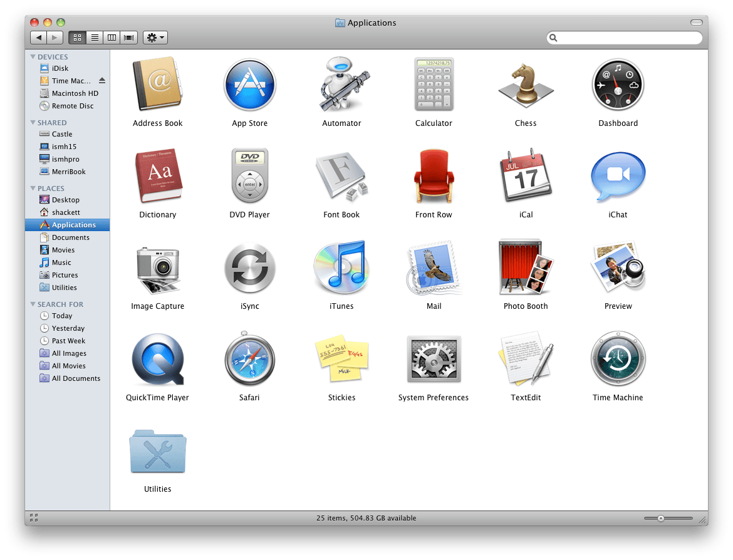Open the ismhpro shared computer

[67, 159]
